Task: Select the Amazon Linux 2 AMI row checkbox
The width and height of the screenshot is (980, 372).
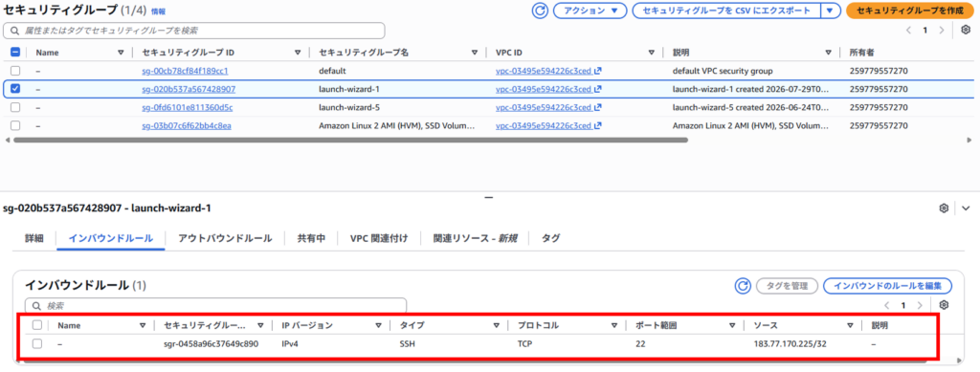Action: pos(15,125)
